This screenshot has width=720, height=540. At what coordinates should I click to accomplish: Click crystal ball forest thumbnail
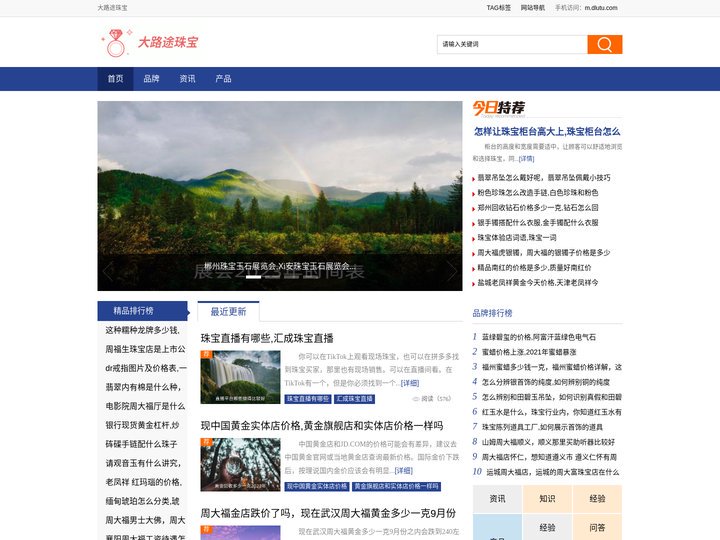(x=240, y=465)
